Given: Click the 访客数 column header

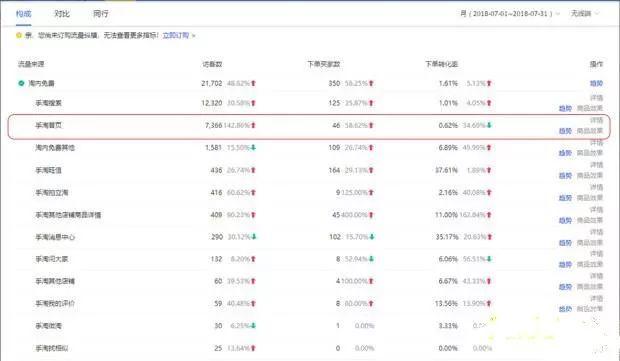Looking at the screenshot, I should point(212,64).
